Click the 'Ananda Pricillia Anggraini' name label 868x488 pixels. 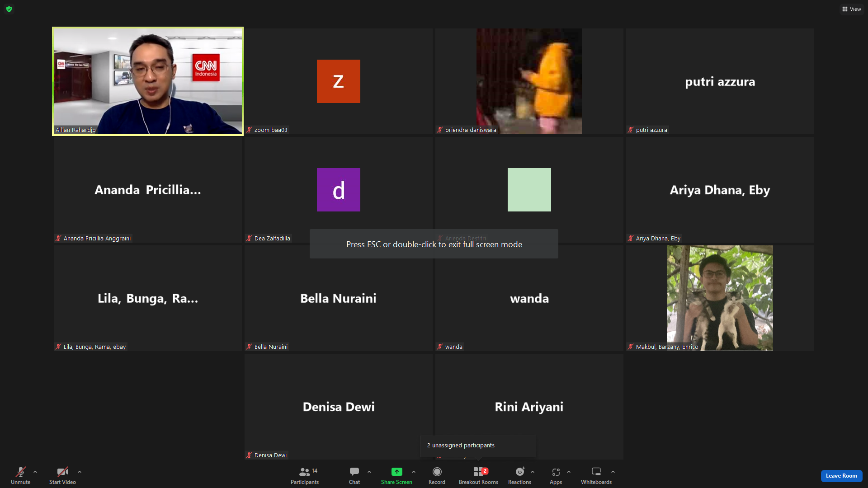pyautogui.click(x=97, y=239)
